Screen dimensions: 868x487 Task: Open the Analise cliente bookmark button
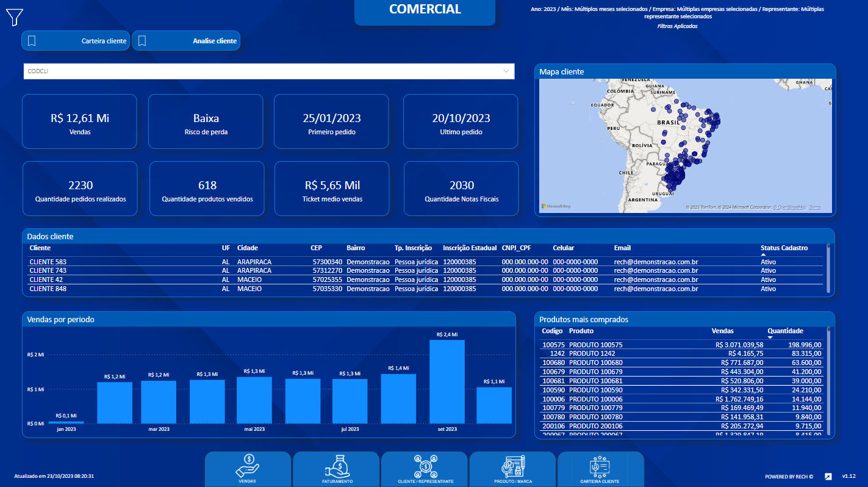point(186,41)
